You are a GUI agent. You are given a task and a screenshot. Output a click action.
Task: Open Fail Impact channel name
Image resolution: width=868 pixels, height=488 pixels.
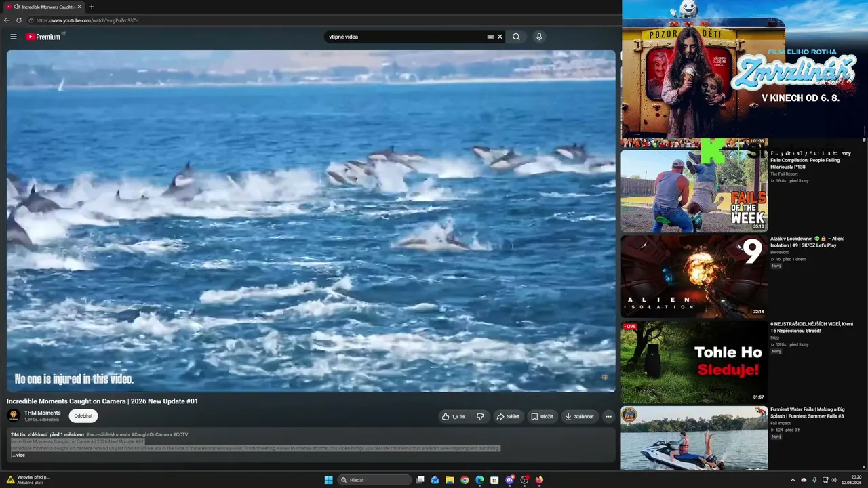pos(780,423)
